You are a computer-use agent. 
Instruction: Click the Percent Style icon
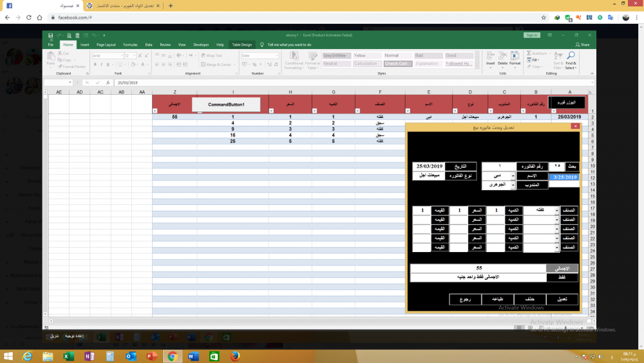[x=254, y=64]
